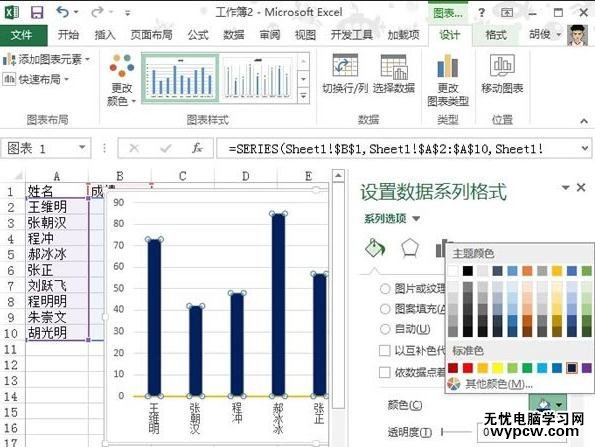Select second chart style thumbnail
Screen dimensions: 595x447
258,78
